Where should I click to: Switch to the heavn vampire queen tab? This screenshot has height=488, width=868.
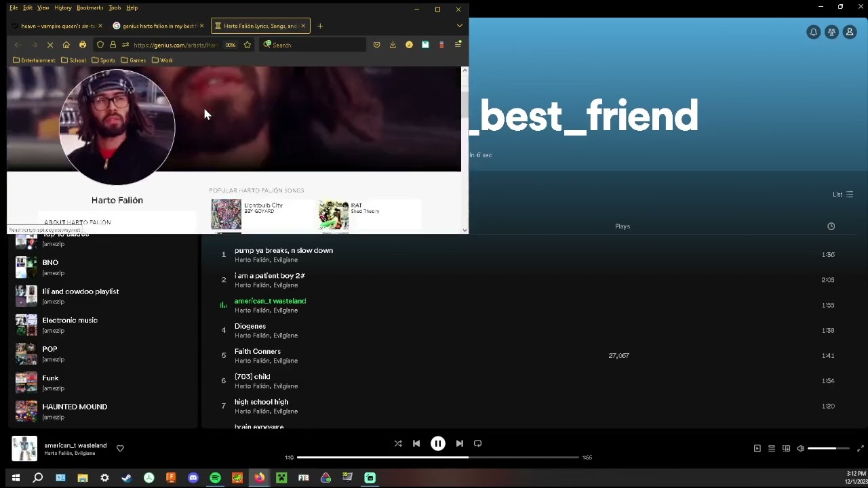click(x=57, y=26)
